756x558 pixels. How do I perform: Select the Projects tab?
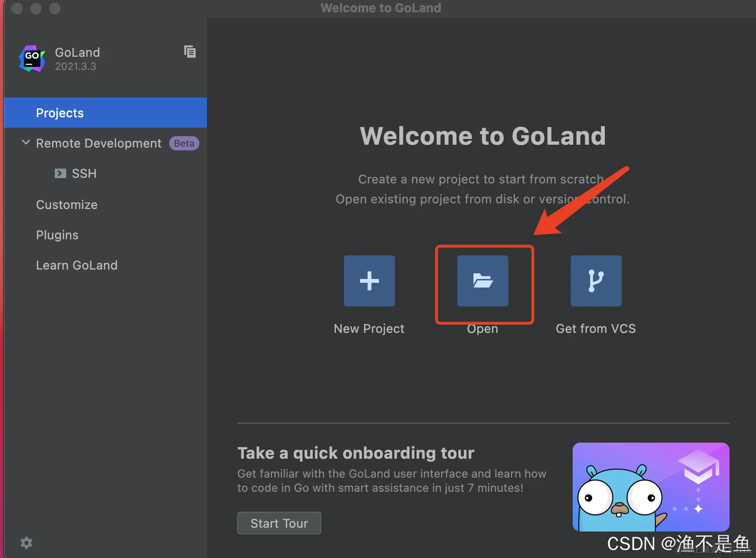(x=105, y=113)
